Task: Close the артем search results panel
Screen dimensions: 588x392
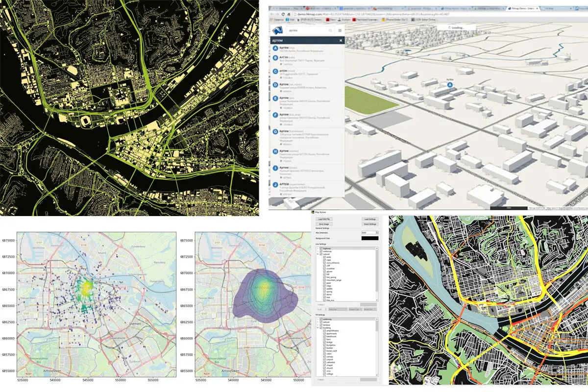Action: click(x=341, y=40)
